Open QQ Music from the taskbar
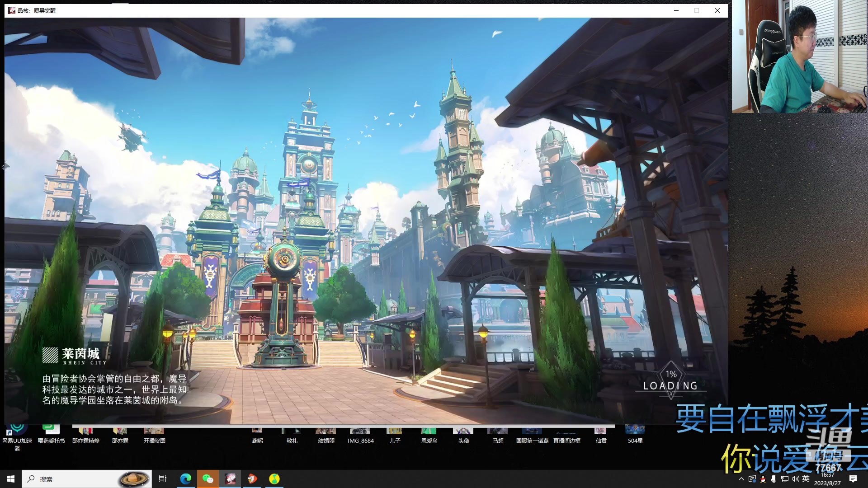868x488 pixels. coord(274,479)
